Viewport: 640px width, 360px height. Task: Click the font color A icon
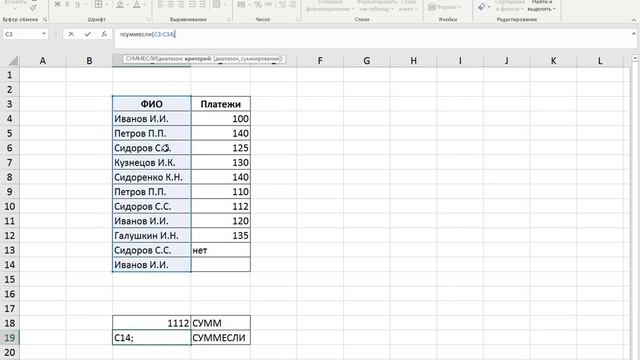click(x=137, y=4)
